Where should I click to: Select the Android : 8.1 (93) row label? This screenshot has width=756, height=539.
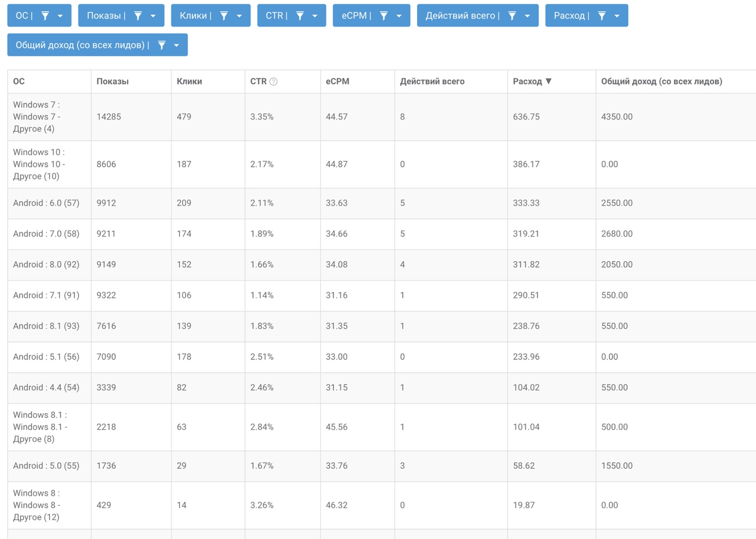(x=46, y=326)
